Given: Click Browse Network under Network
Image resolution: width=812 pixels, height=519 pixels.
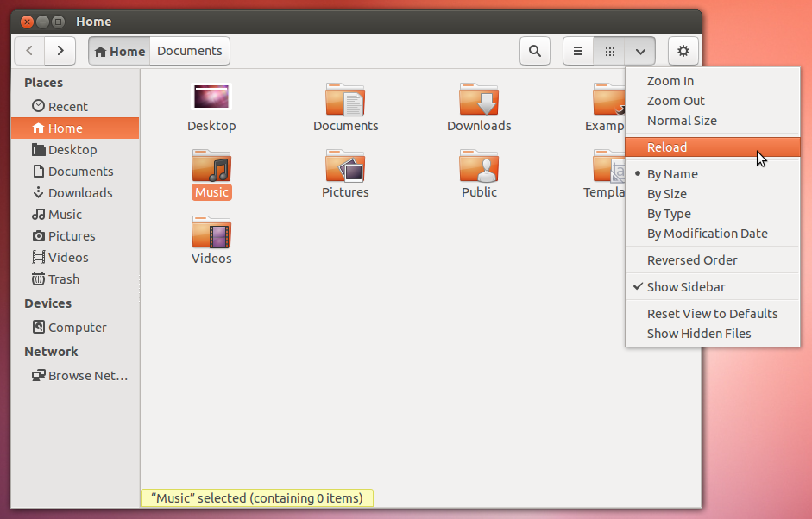Looking at the screenshot, I should point(79,375).
